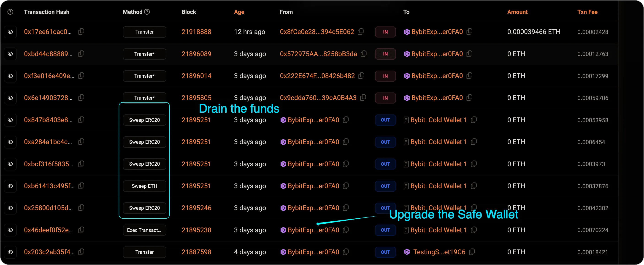The height and width of the screenshot is (265, 644).
Task: Open transaction 0x17ee61cac0 details
Action: pos(48,32)
